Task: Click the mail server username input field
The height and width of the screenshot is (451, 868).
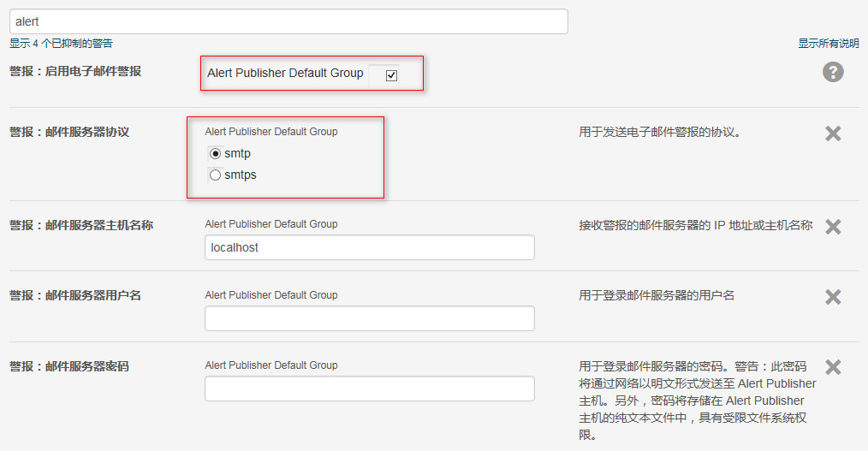Action: pos(369,318)
